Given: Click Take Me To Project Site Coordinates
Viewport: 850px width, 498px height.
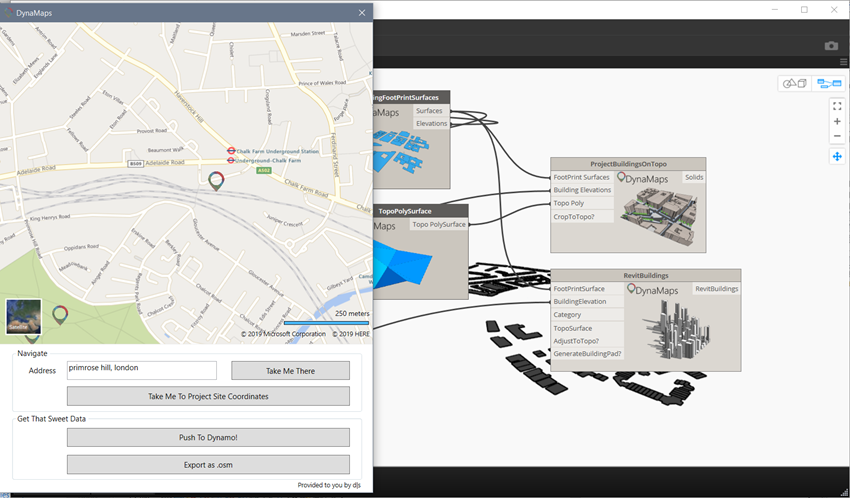Looking at the screenshot, I should tap(208, 396).
